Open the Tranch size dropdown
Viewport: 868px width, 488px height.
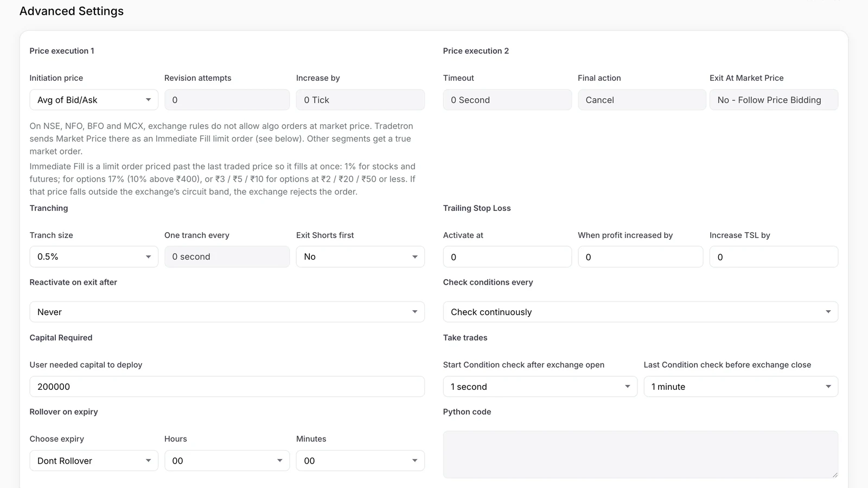[x=94, y=256]
